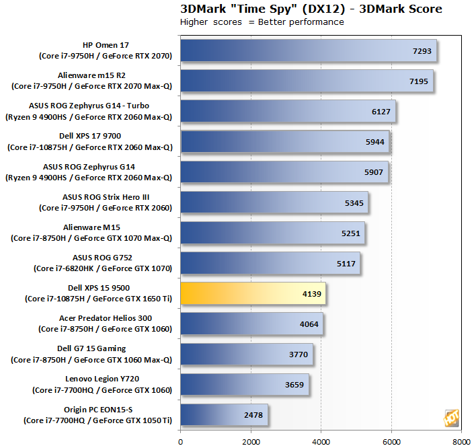Image resolution: width=476 pixels, height=448 pixels.
Task: Click the score 7195 on the Alienware m15 R2 bar
Action: point(419,81)
